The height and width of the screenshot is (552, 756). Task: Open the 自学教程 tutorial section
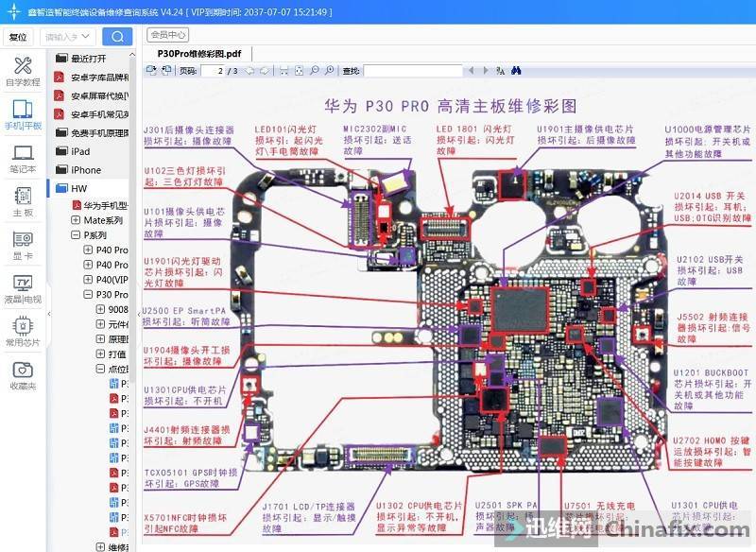[x=23, y=71]
